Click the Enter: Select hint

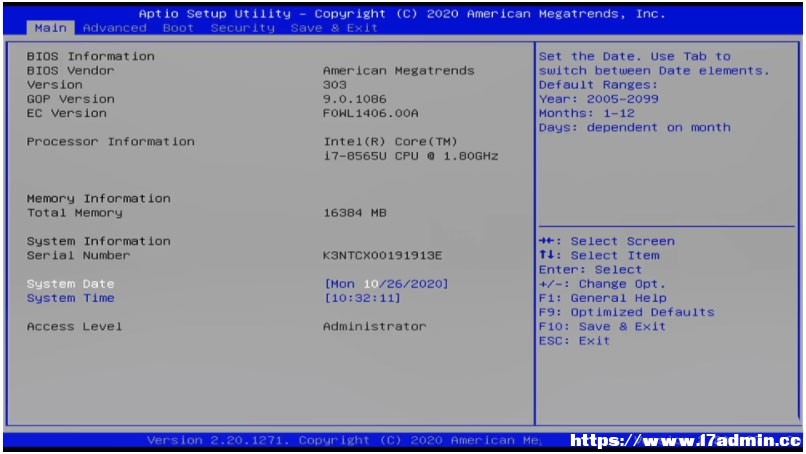coord(590,269)
